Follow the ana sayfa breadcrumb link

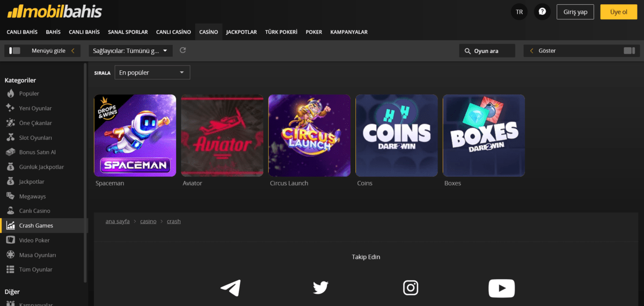pyautogui.click(x=118, y=221)
